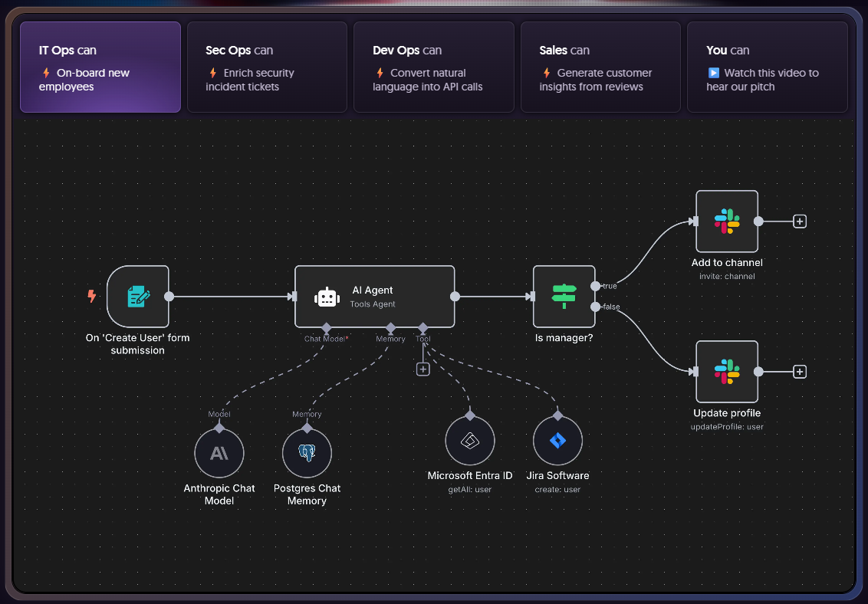This screenshot has width=868, height=604.
Task: Select the 'Dev Ops can' tab
Action: coord(434,67)
